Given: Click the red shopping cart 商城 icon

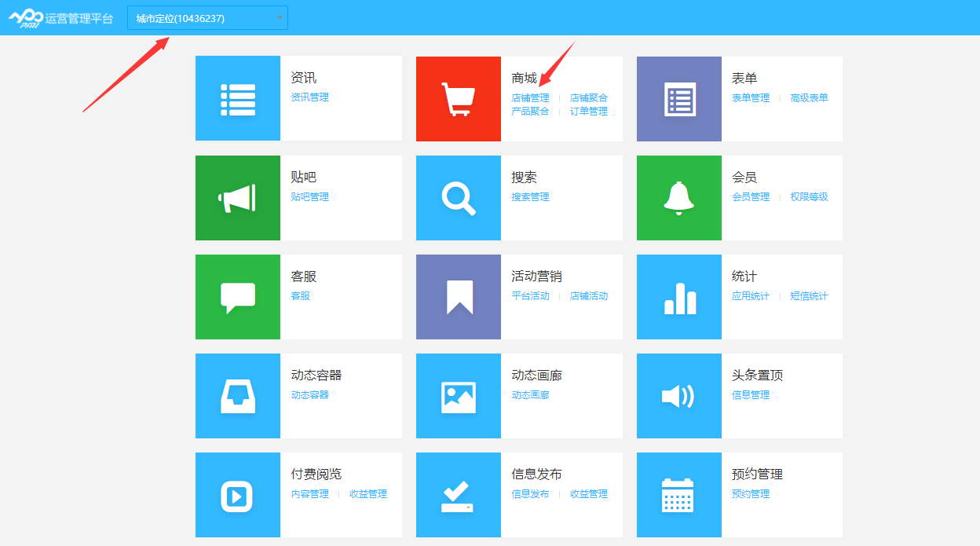Looking at the screenshot, I should 458,99.
